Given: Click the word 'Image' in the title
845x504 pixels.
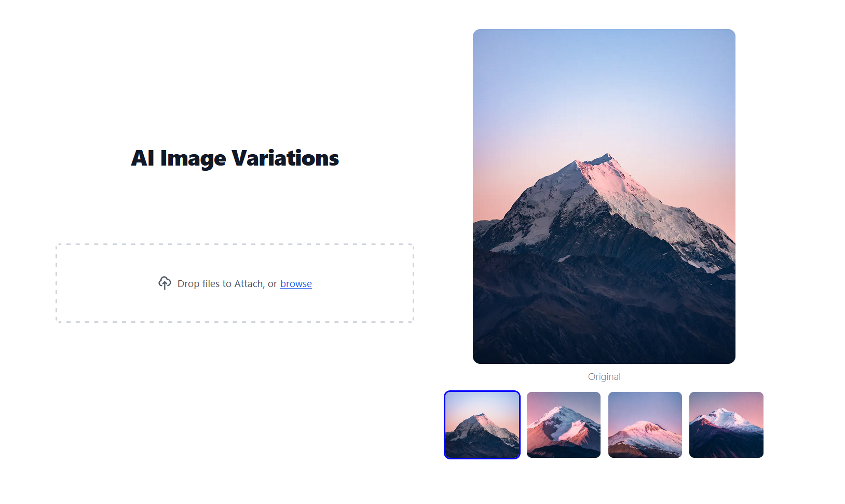Looking at the screenshot, I should click(x=193, y=158).
